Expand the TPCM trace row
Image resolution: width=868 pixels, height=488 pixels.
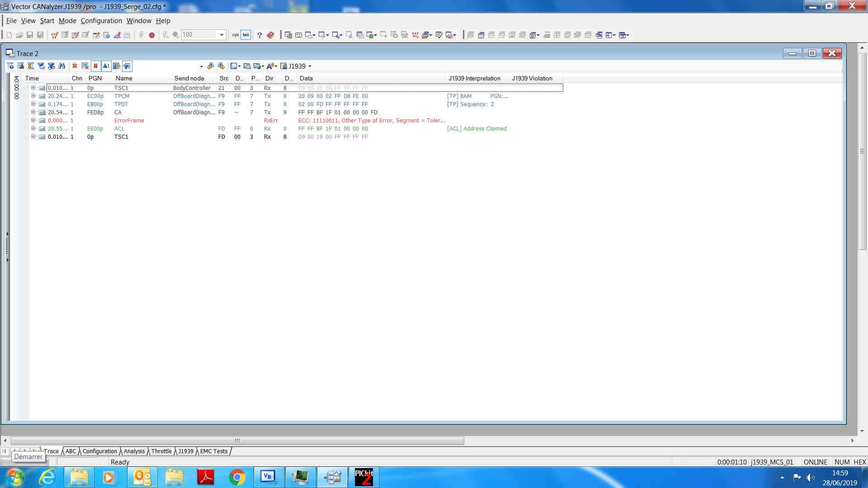[x=33, y=96]
